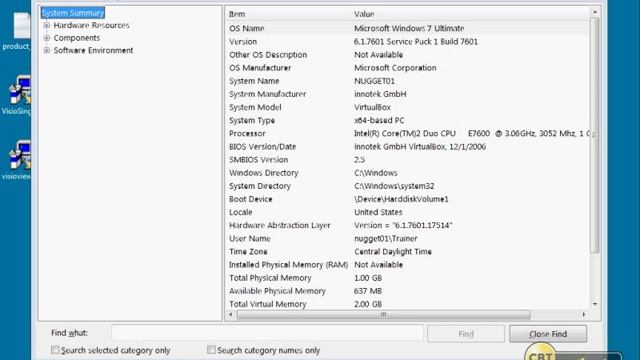This screenshot has width=640, height=360.
Task: Select the visioview installer desktop icon
Action: [x=16, y=160]
